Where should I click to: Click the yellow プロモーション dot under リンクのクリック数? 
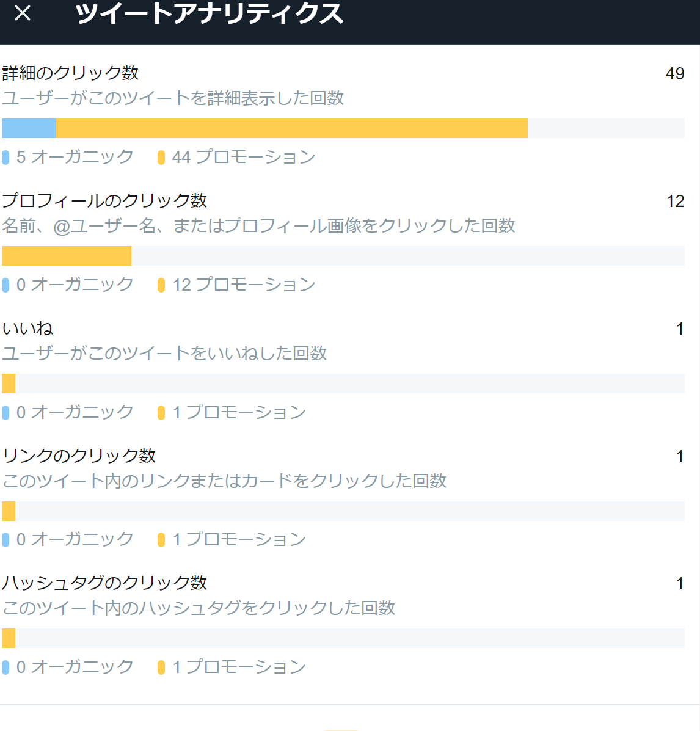click(x=161, y=540)
